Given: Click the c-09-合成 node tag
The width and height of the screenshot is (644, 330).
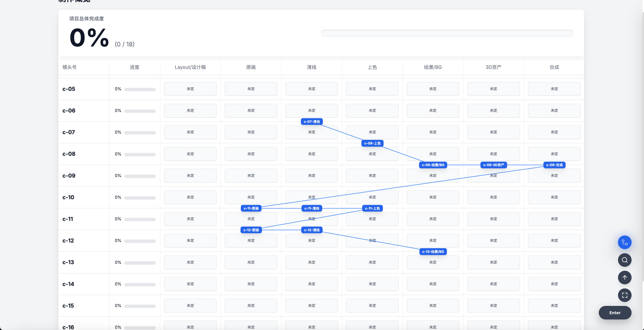Looking at the screenshot, I should [554, 165].
